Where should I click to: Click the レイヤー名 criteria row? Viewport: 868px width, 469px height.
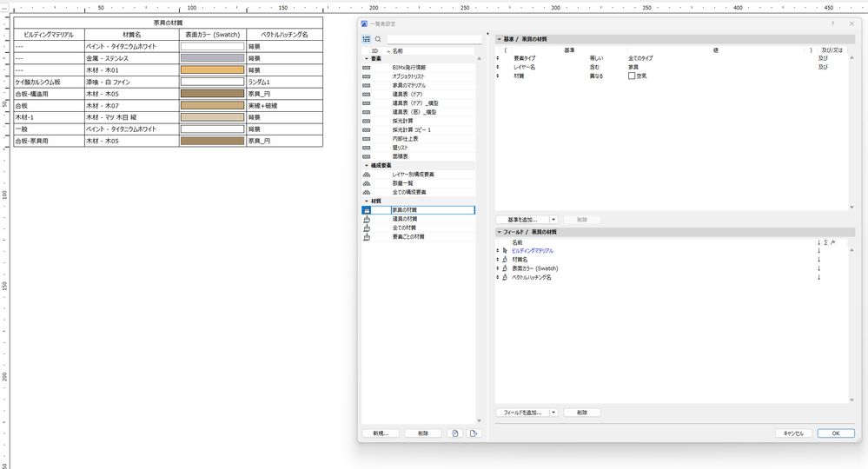tap(671, 67)
